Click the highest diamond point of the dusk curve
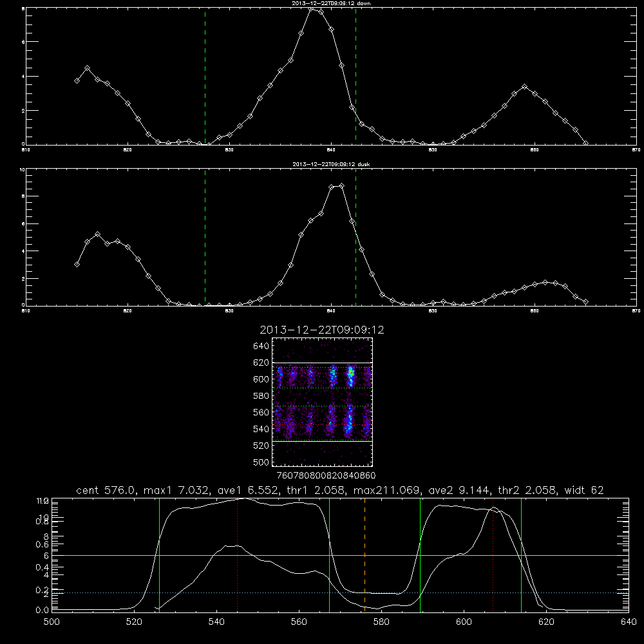 [x=342, y=186]
